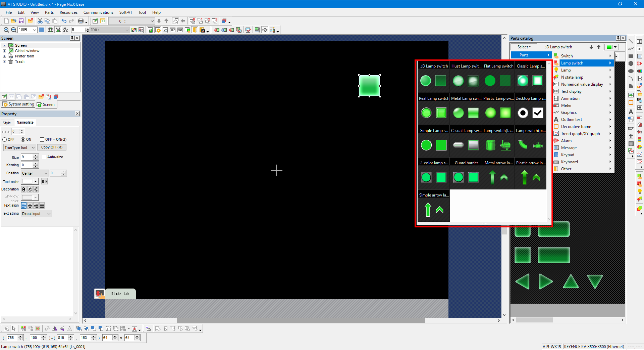644x350 pixels.
Task: Click the Copy OFF(R) button
Action: [52, 147]
